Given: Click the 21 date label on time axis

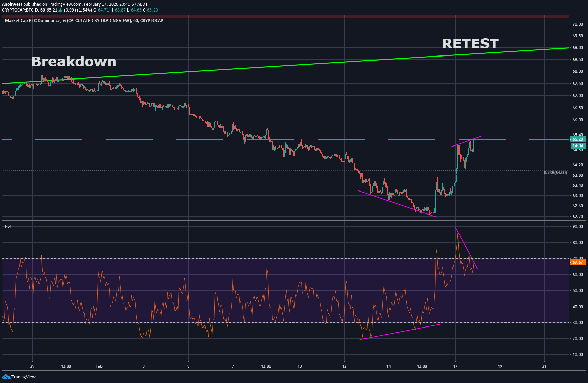Looking at the screenshot, I should [544, 366].
